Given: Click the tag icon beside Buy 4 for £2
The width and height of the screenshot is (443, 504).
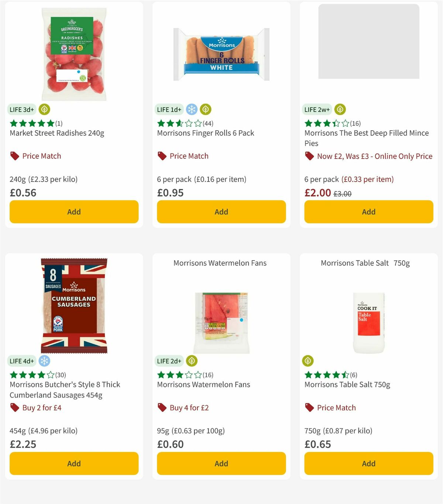Looking at the screenshot, I should (x=162, y=407).
